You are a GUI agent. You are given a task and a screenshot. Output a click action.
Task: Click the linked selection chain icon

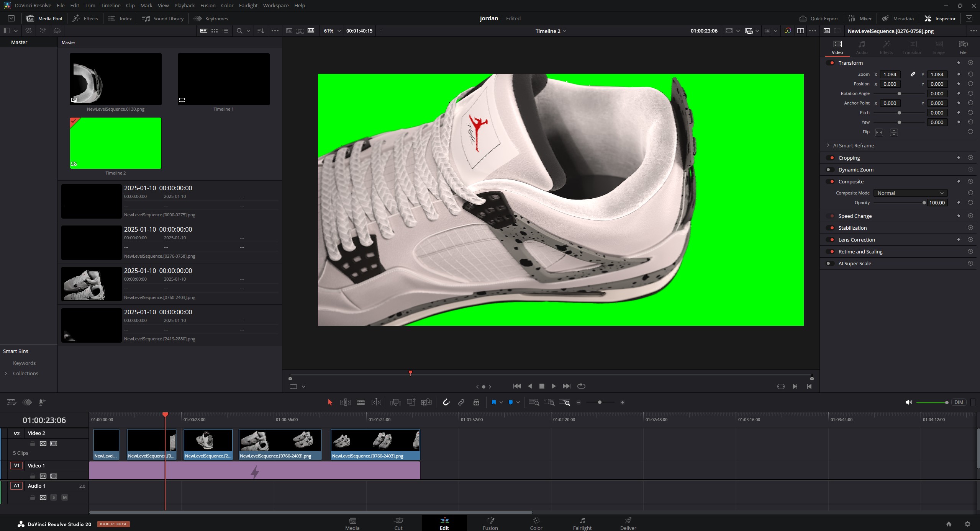461,402
